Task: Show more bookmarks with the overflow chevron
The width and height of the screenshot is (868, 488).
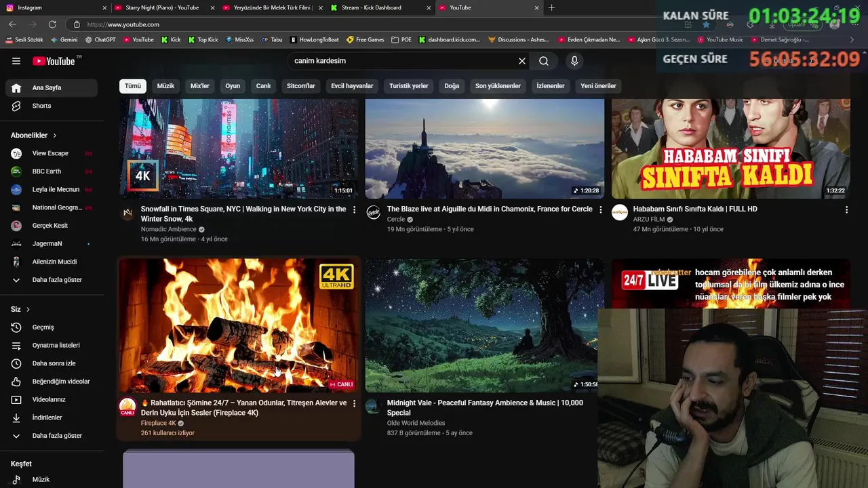Action: click(852, 40)
